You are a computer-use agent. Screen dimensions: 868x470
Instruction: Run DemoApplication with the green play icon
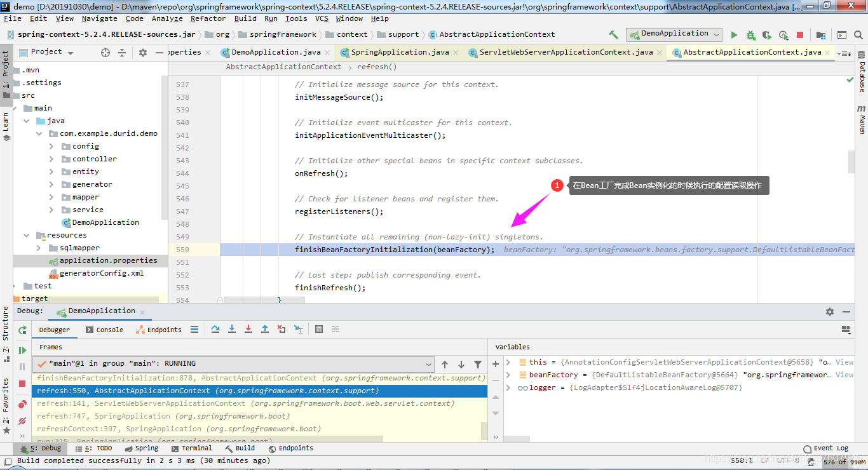[734, 35]
